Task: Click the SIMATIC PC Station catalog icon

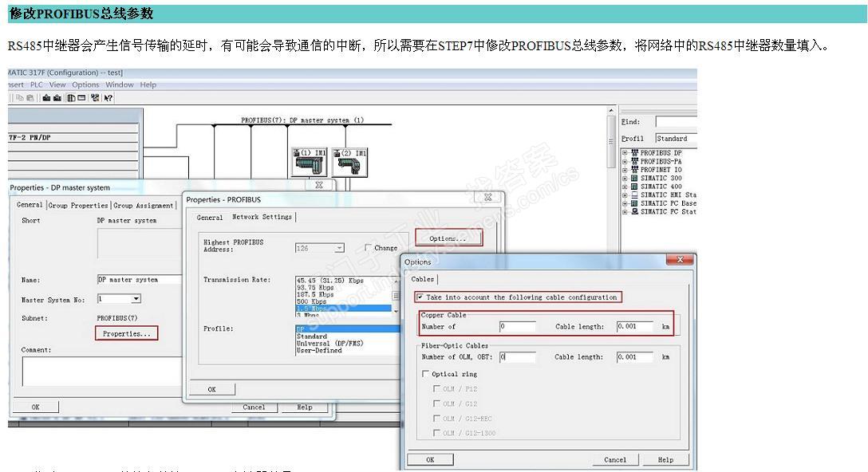Action: [634, 211]
